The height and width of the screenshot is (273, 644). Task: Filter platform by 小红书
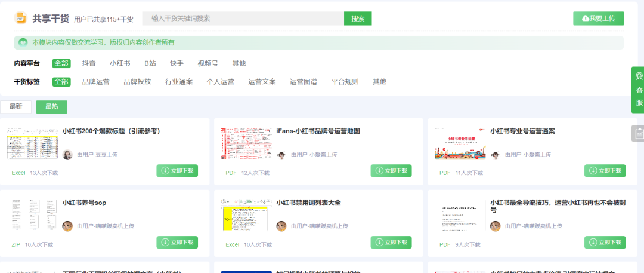(x=120, y=63)
